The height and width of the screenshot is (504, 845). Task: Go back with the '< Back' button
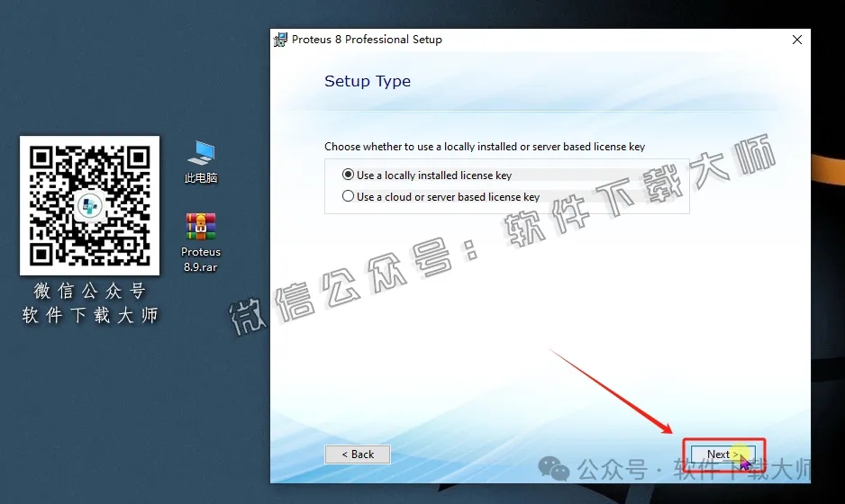(358, 454)
